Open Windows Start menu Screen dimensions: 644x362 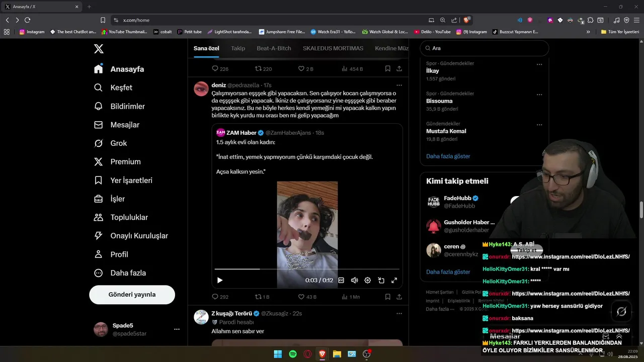click(278, 354)
